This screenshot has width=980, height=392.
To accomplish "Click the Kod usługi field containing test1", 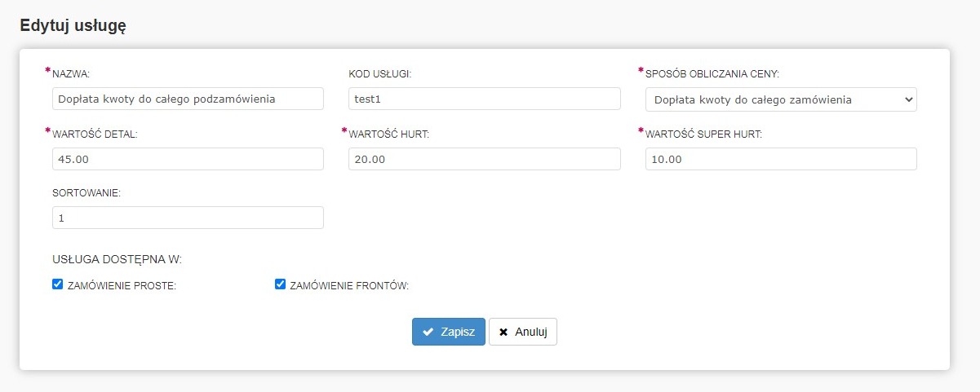I will tap(484, 99).
